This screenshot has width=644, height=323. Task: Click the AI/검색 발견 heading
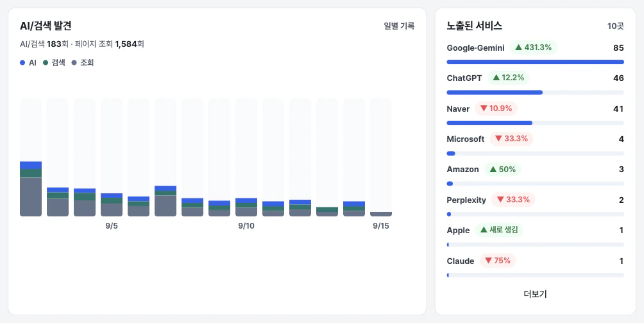pos(46,26)
